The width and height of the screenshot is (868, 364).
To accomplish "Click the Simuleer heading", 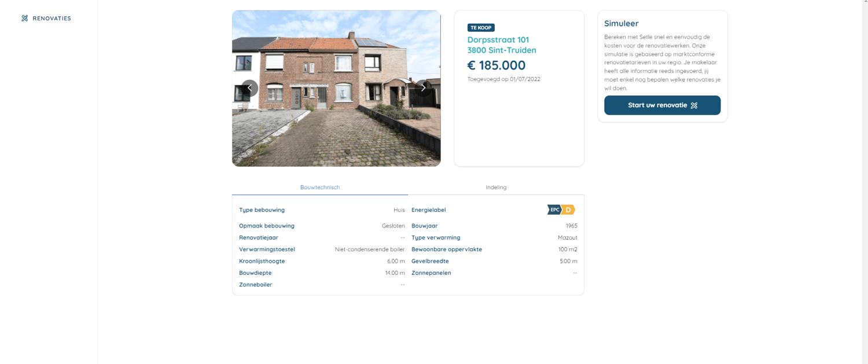I will point(621,24).
